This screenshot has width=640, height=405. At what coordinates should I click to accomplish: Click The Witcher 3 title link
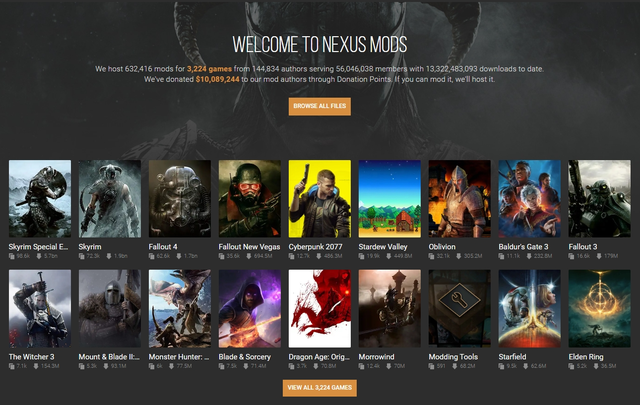31,357
